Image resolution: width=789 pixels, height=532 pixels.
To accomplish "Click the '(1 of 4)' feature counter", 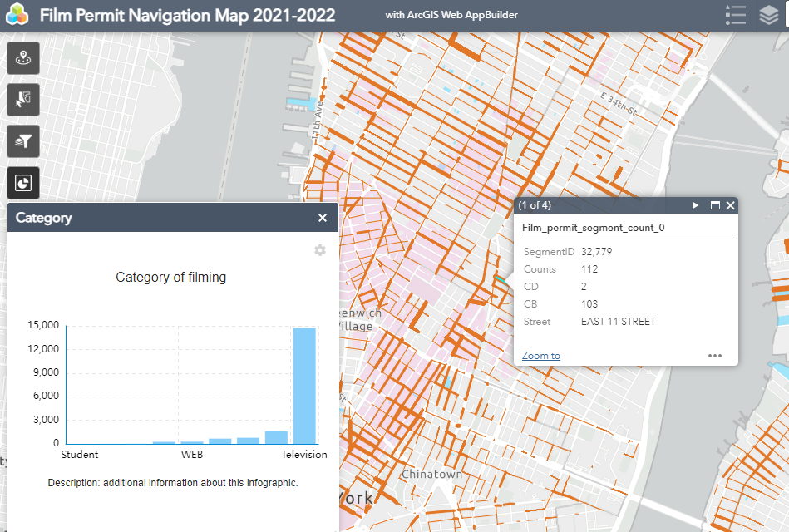I will (x=535, y=205).
